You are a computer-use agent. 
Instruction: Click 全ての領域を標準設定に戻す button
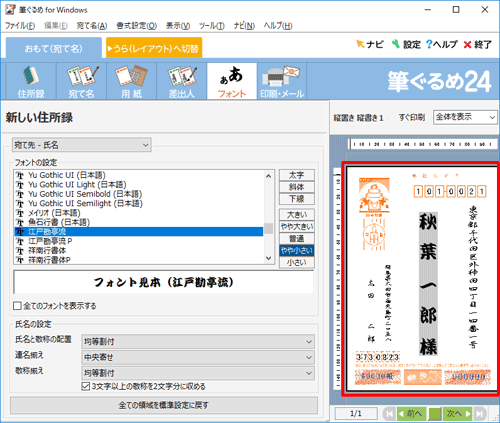[164, 405]
